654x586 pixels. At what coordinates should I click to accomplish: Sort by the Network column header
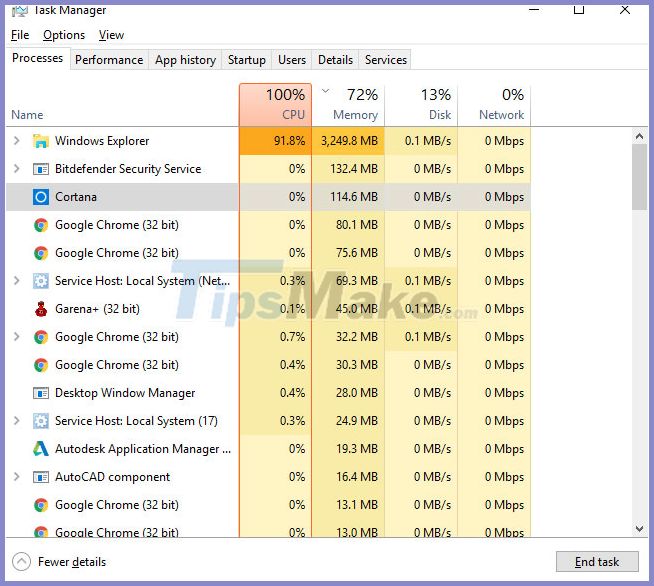494,105
